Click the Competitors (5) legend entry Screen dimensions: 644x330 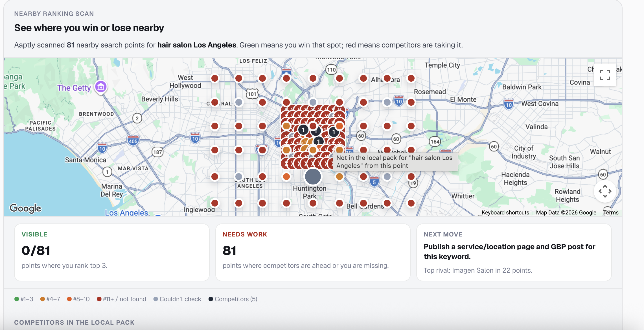[x=233, y=299]
